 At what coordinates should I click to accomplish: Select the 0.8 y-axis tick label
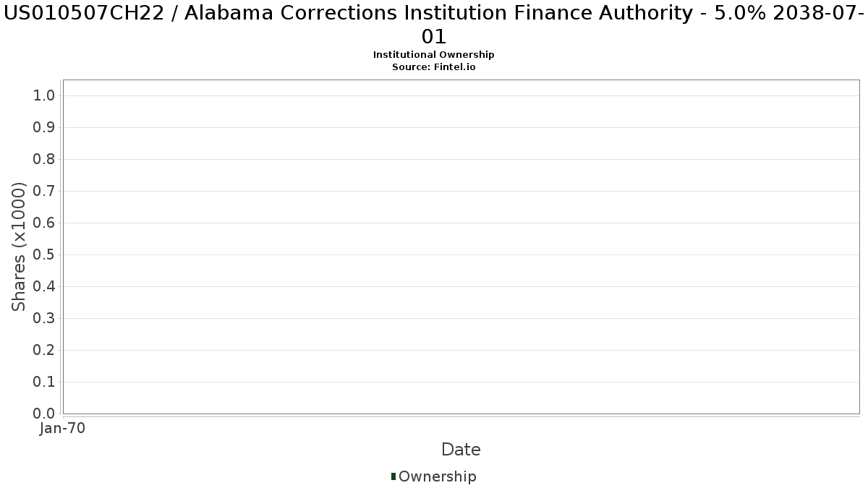(x=45, y=160)
